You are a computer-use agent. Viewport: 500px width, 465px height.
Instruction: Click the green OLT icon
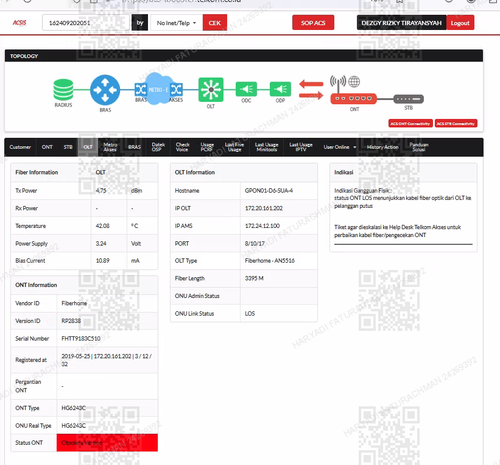(211, 89)
